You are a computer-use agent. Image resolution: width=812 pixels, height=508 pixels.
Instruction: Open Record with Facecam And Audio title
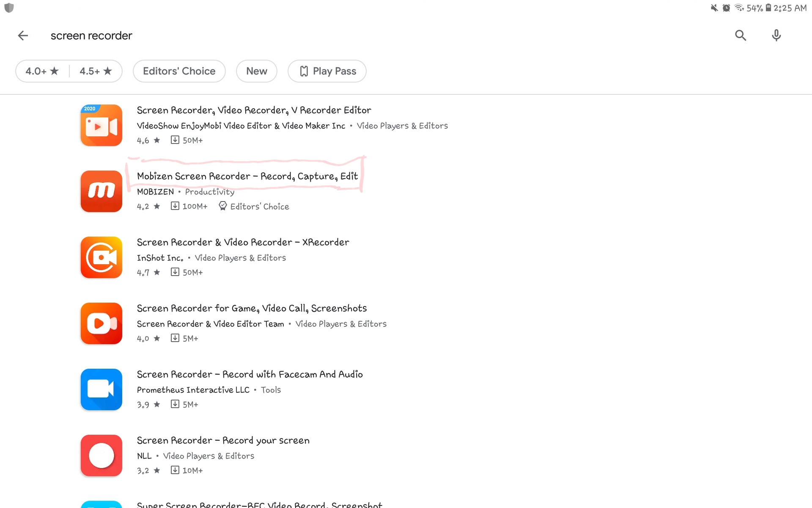[250, 374]
